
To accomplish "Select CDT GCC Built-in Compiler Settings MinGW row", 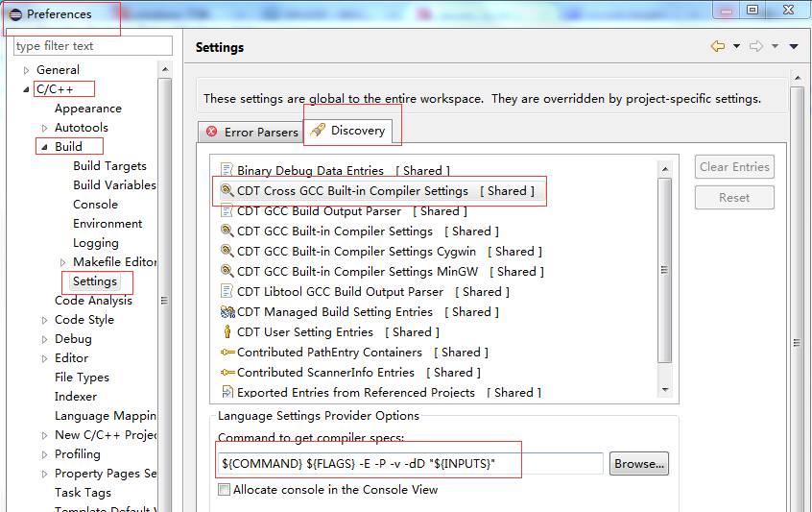I will tap(382, 272).
